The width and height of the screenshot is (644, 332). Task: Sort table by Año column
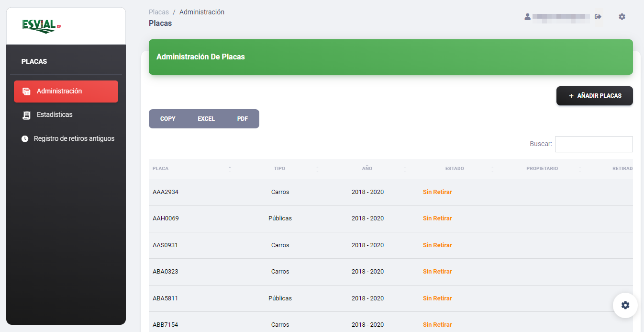[367, 169]
